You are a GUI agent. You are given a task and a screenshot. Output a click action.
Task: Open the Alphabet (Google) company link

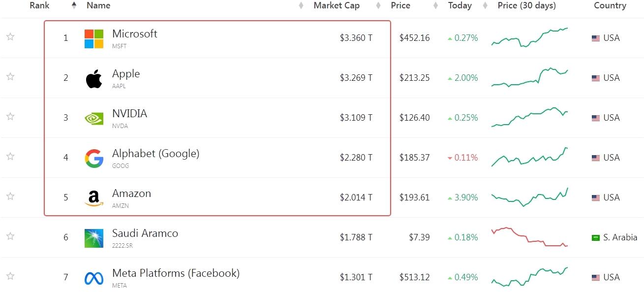[155, 154]
